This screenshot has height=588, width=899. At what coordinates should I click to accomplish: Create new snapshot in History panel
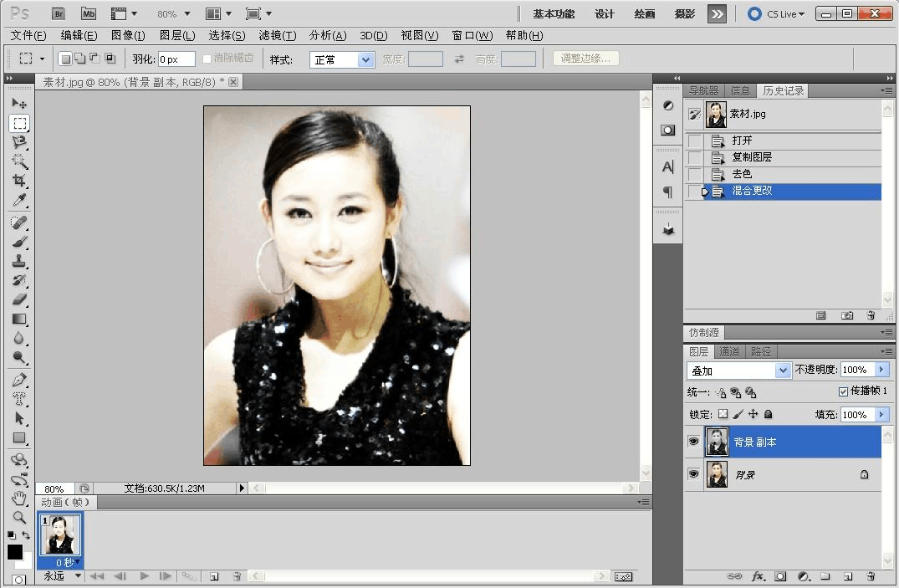pyautogui.click(x=847, y=315)
